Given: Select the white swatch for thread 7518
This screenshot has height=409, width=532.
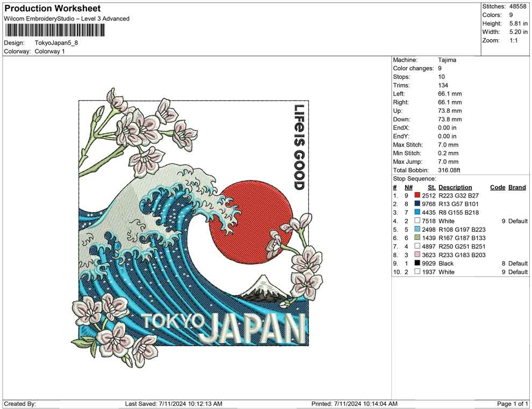Looking at the screenshot, I should coord(417,221).
